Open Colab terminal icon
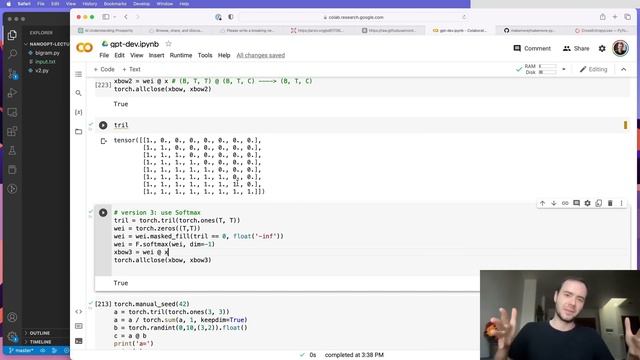Image resolution: width=640 pixels, height=360 pixels. 79,341
